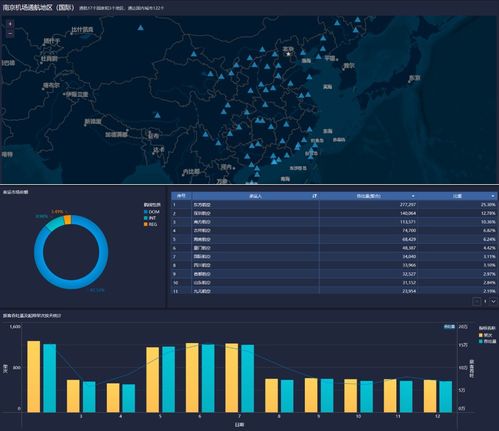This screenshot has width=499, height=431.
Task: Select row 1 in the carrier table
Action: point(334,204)
